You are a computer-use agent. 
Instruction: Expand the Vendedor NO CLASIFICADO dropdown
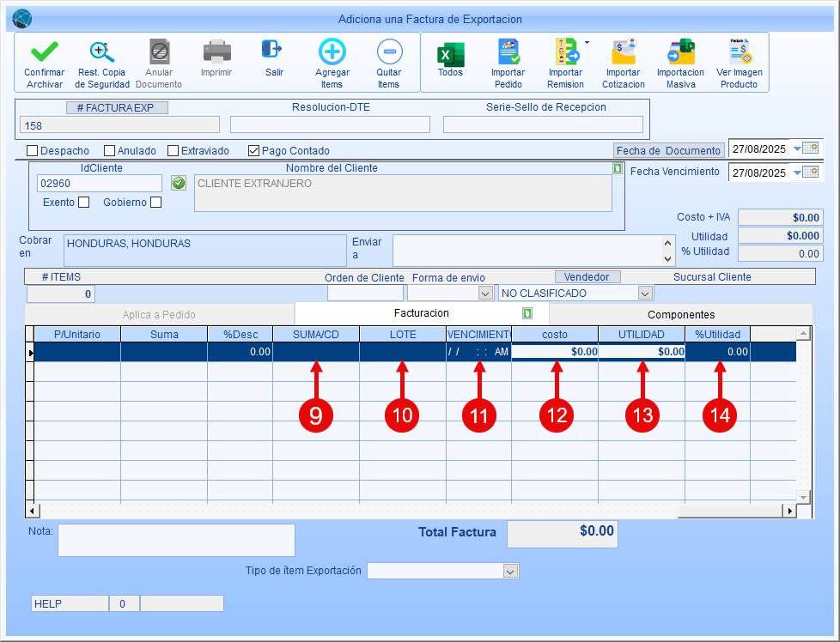coord(645,294)
